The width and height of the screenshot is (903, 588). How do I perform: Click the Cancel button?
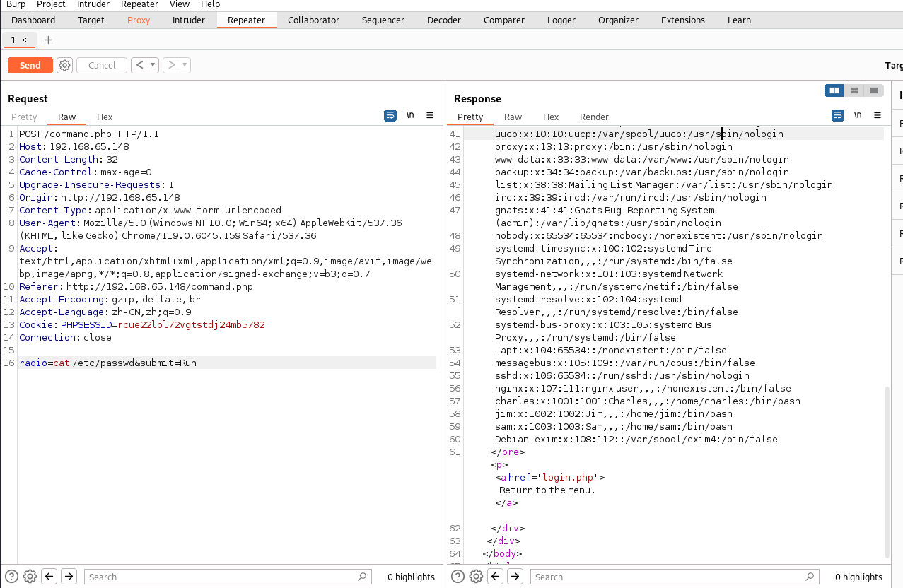(x=102, y=65)
